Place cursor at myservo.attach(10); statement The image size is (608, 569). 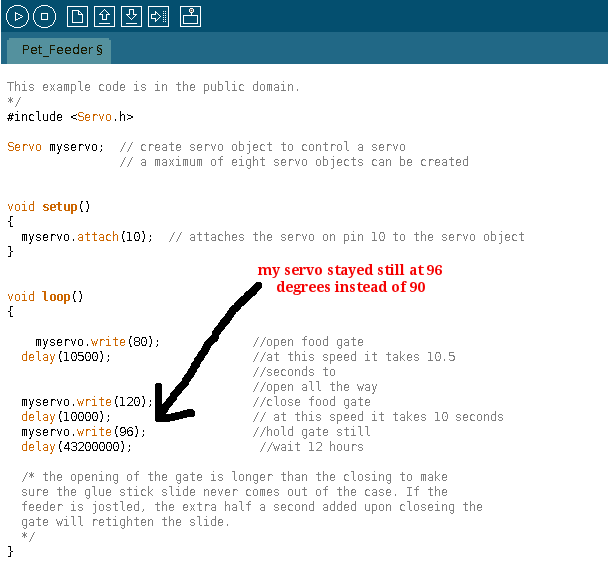click(x=87, y=237)
